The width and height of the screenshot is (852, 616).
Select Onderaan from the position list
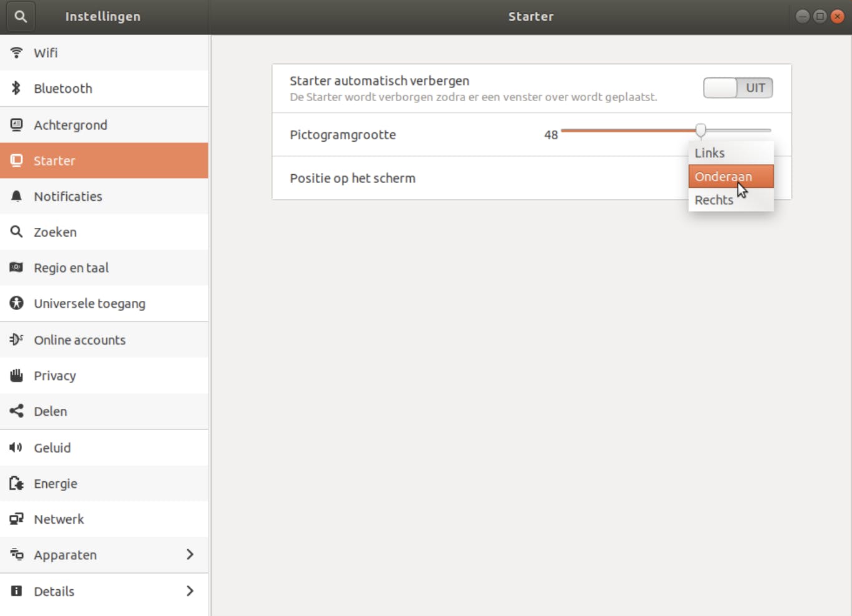(x=723, y=177)
